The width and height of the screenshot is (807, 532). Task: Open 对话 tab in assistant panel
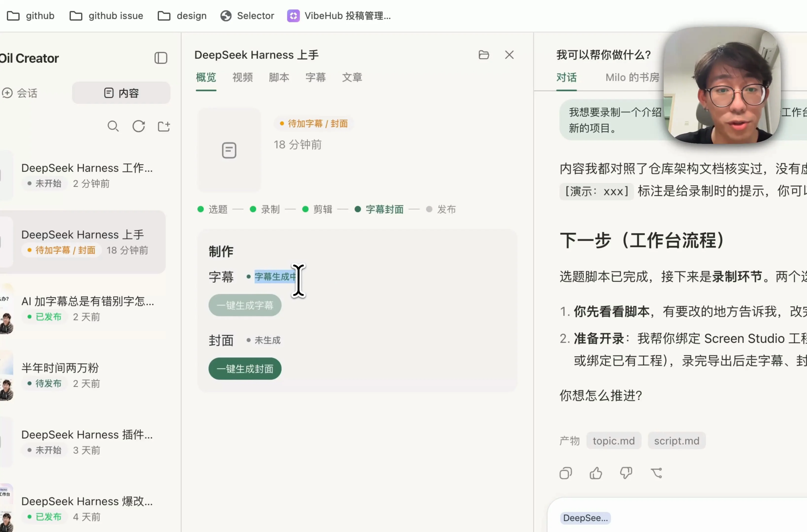(566, 77)
